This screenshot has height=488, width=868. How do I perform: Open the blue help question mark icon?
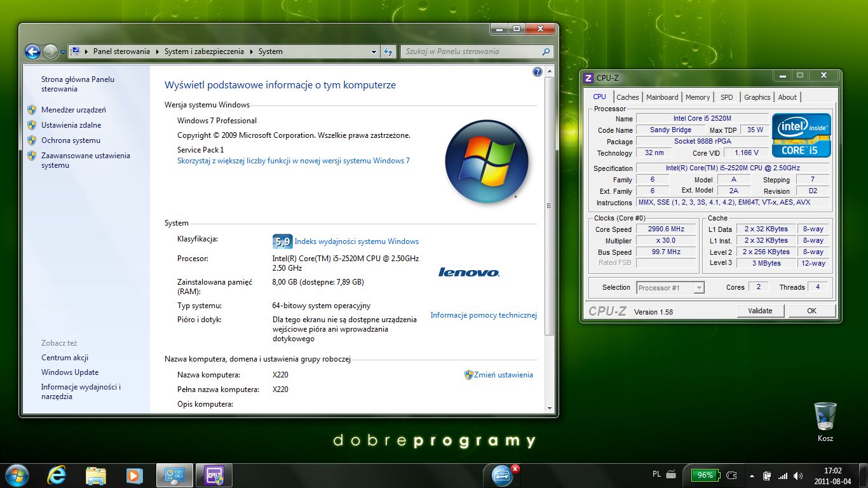[x=538, y=72]
